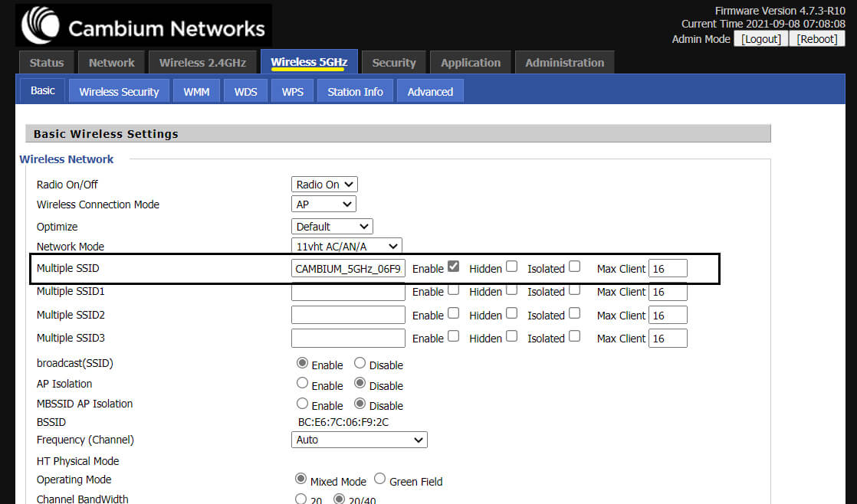
Task: Expand the Network Mode dropdown
Action: tap(346, 247)
